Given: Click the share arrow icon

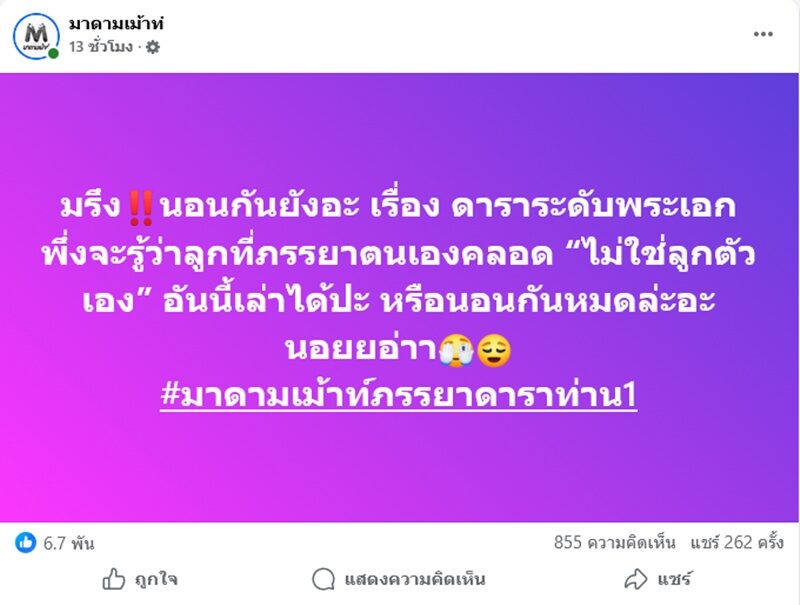Looking at the screenshot, I should (636, 579).
